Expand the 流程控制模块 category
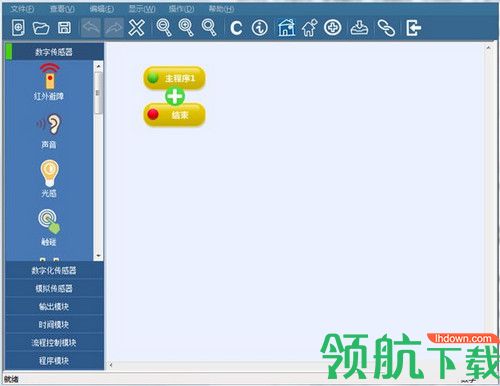Screen dimensions: 500x386 point(54,342)
